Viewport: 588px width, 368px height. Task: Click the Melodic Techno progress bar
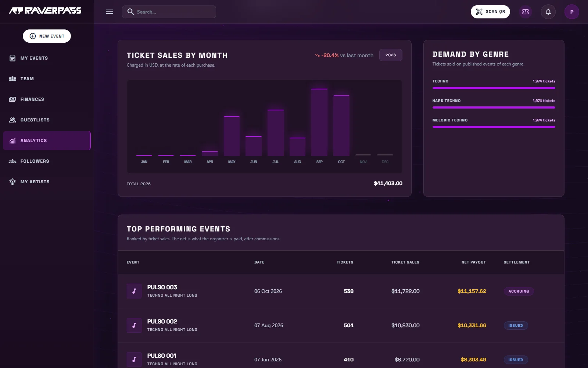[x=494, y=127]
